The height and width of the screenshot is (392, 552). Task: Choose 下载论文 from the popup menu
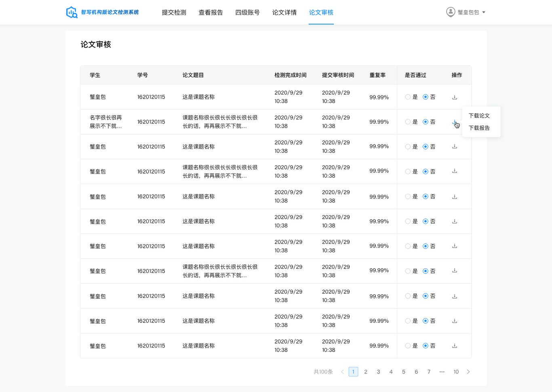[x=479, y=115]
